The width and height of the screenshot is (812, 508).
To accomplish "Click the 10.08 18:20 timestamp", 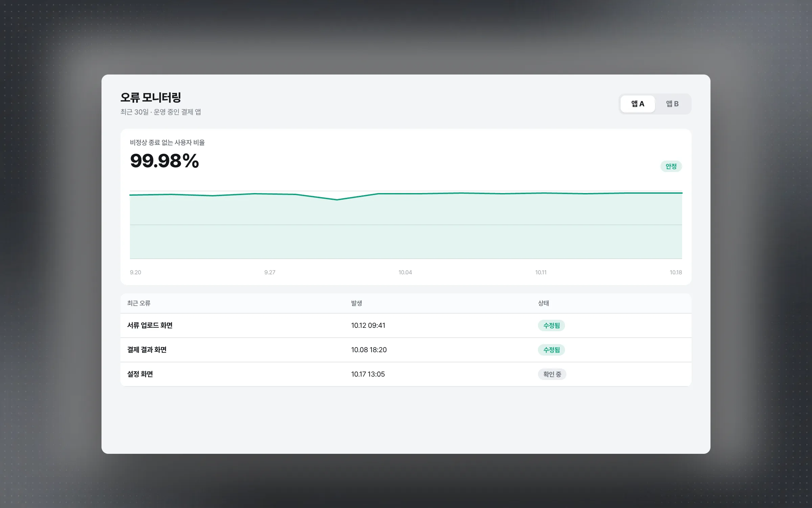I will coord(369,350).
